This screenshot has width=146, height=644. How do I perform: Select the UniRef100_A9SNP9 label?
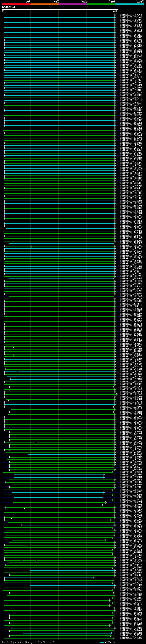tap(131, 20)
